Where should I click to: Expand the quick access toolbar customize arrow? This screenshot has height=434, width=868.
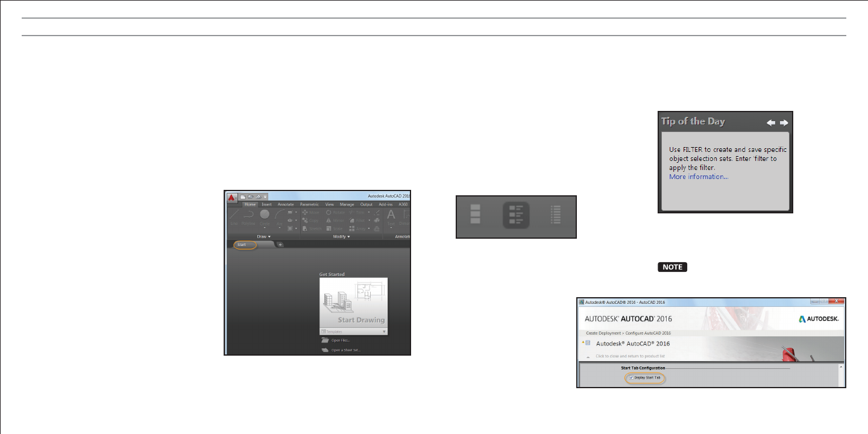pyautogui.click(x=265, y=197)
